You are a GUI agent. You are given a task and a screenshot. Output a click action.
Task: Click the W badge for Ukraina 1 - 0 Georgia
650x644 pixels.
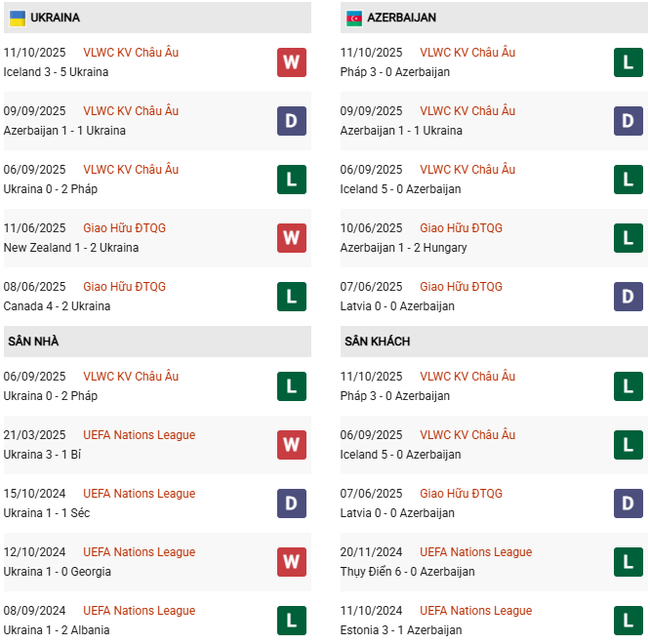click(x=291, y=562)
